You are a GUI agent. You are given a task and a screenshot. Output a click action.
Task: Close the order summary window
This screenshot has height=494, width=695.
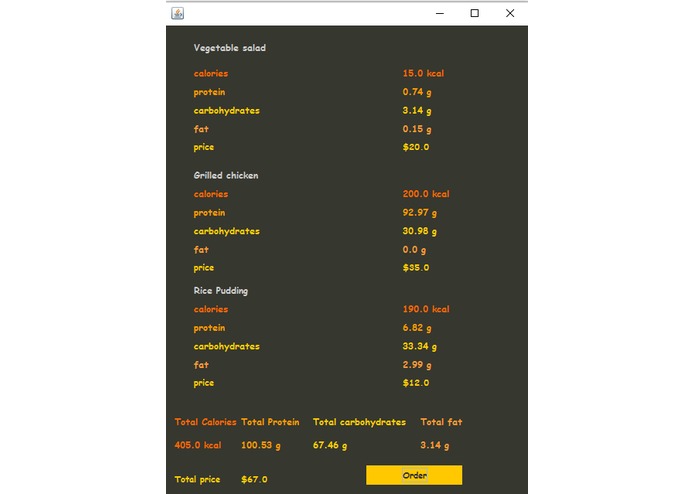pyautogui.click(x=510, y=13)
